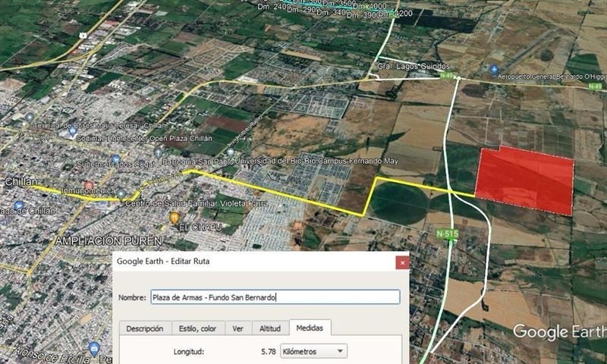Click the Gral. Lagos Guindos map label
The image size is (607, 364).
(414, 67)
